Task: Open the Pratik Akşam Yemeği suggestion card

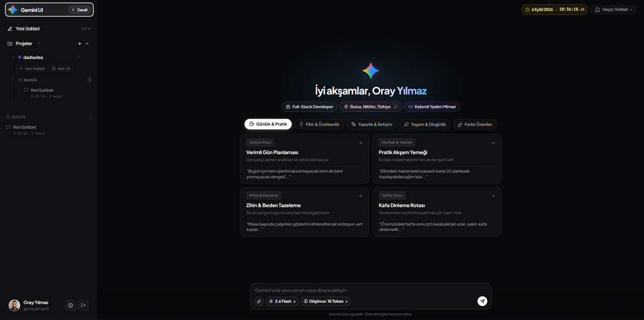Action: 437,159
